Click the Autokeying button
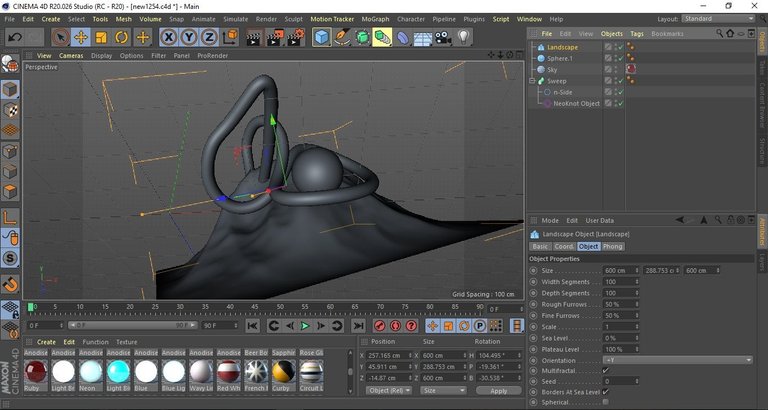 (x=396, y=326)
